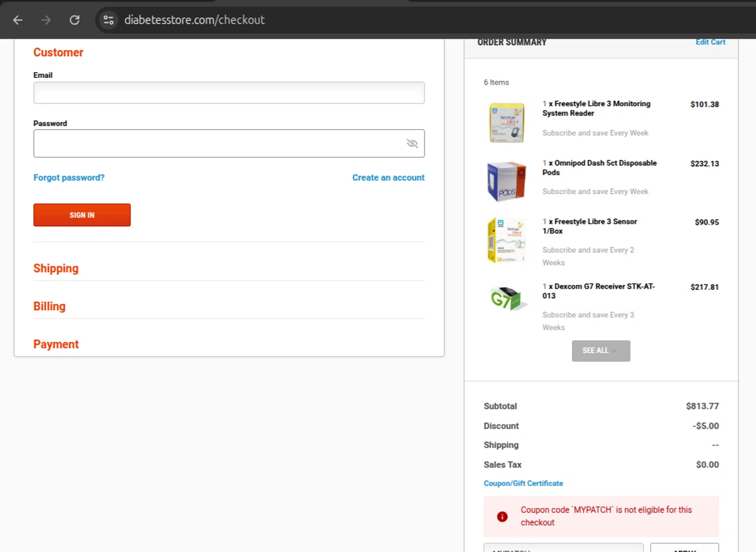Viewport: 756px width, 552px height.
Task: Click the Password input field
Action: pos(229,144)
